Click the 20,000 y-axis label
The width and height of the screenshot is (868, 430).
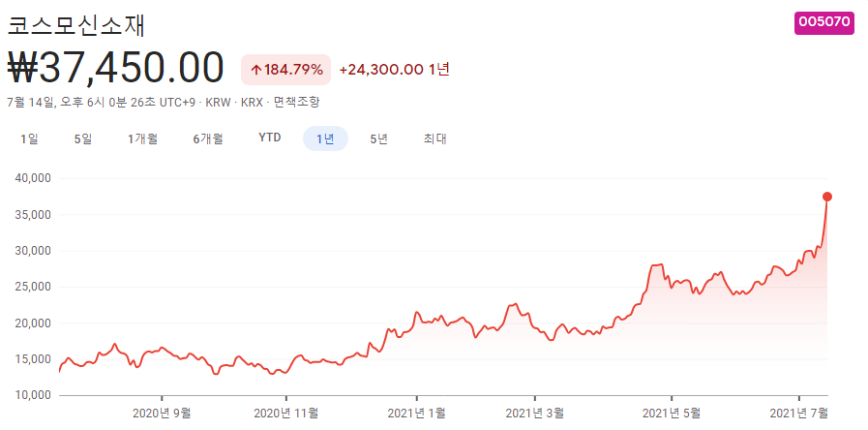coord(34,323)
